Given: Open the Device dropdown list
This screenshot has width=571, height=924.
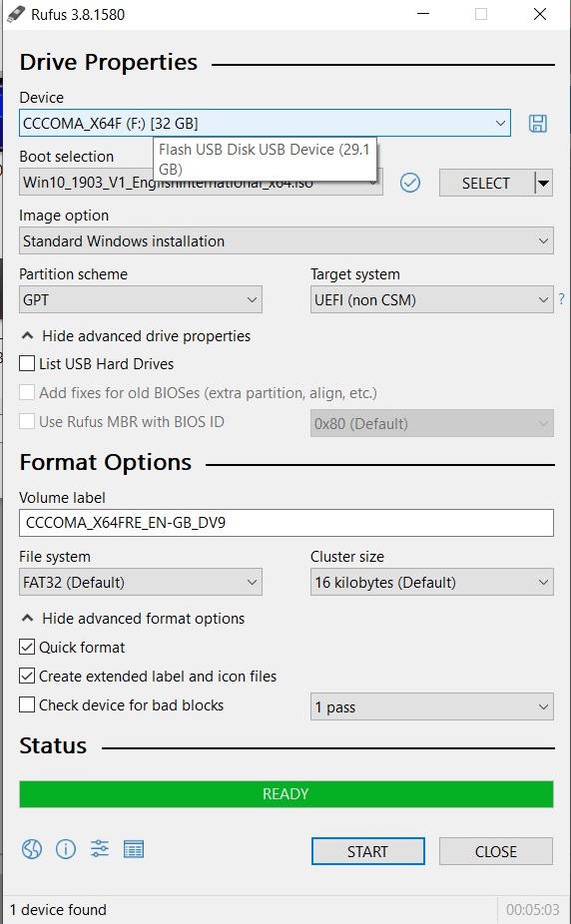Looking at the screenshot, I should pyautogui.click(x=265, y=123).
